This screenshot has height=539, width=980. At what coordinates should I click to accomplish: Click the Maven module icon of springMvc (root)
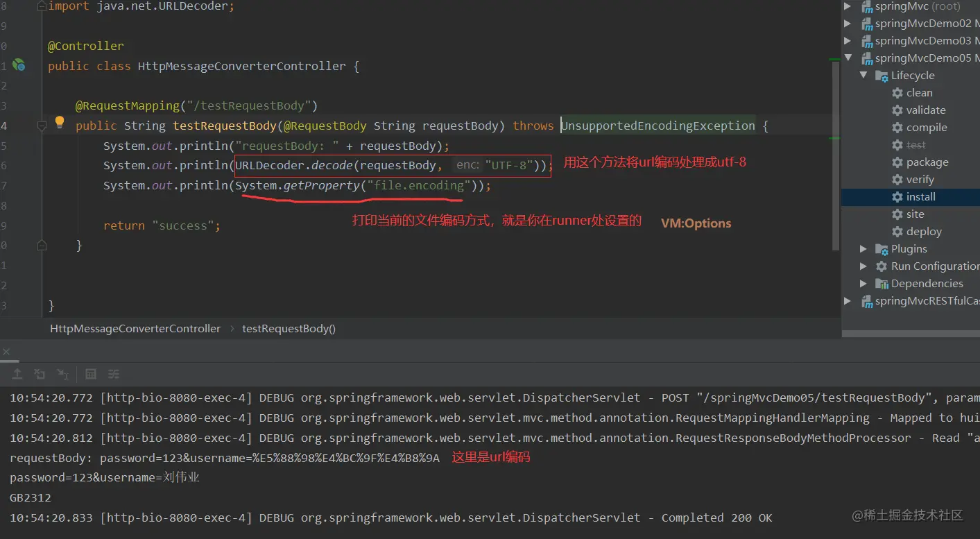point(866,6)
